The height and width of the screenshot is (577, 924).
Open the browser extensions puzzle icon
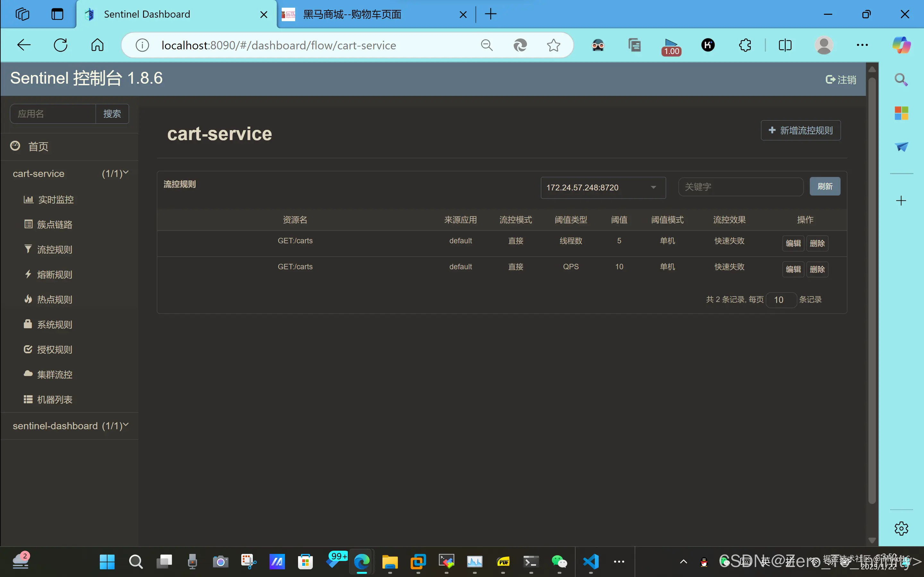click(x=745, y=46)
